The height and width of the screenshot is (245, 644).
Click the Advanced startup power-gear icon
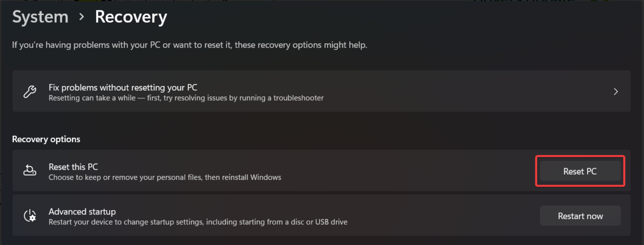click(x=30, y=216)
